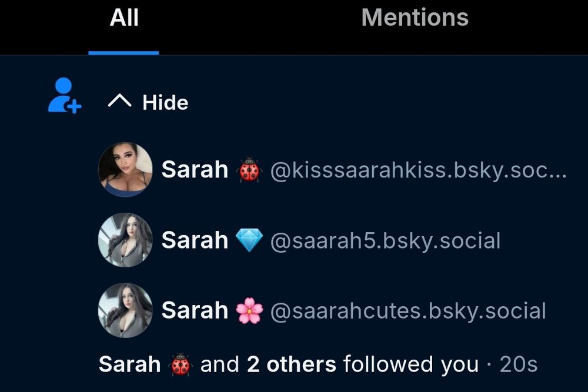Click the @saarahcutes.bsky.social handle
Image resolution: width=588 pixels, height=392 pixels.
pyautogui.click(x=408, y=311)
